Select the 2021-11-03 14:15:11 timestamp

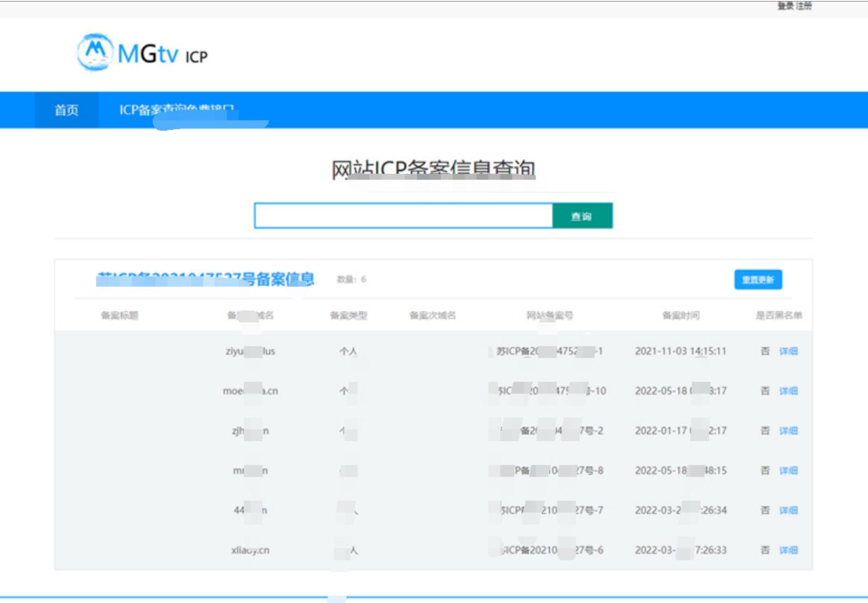[681, 351]
